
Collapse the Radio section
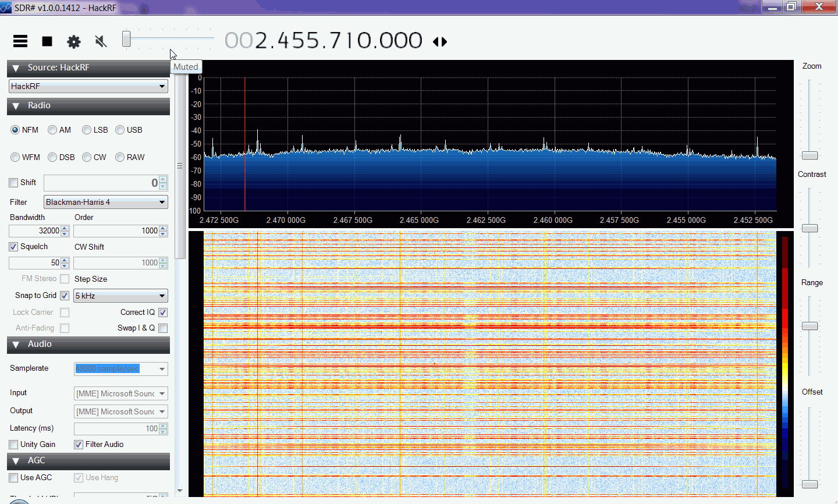[x=15, y=106]
